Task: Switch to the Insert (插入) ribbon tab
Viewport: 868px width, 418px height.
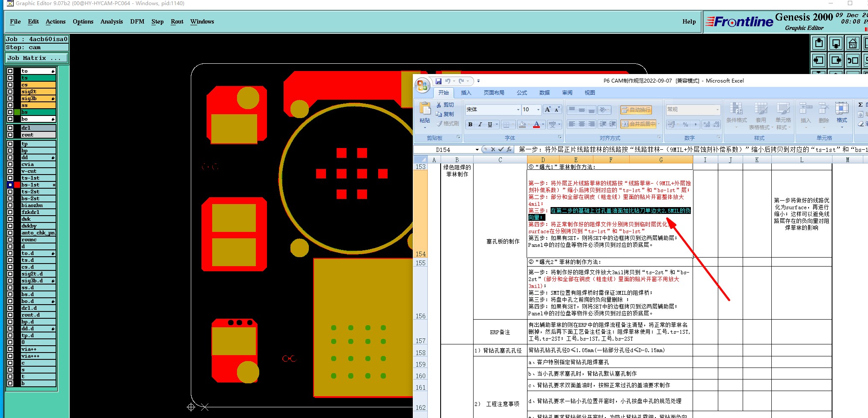Action: pyautogui.click(x=466, y=93)
